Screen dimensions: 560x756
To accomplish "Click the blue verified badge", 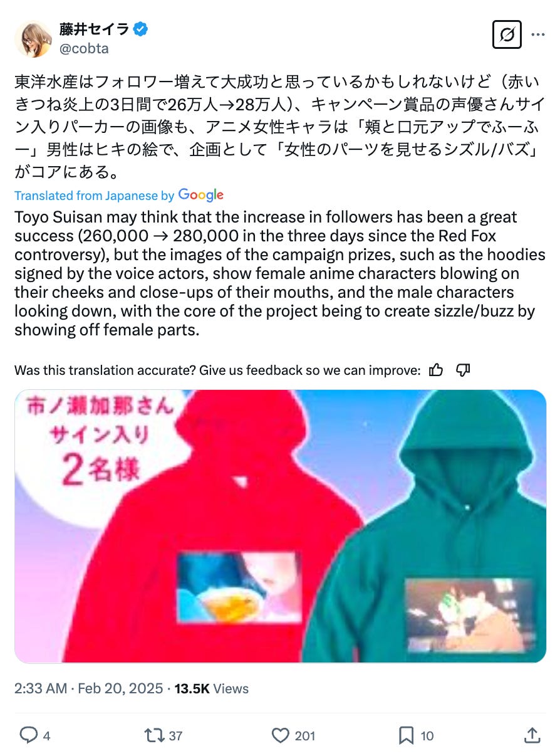I will point(142,29).
